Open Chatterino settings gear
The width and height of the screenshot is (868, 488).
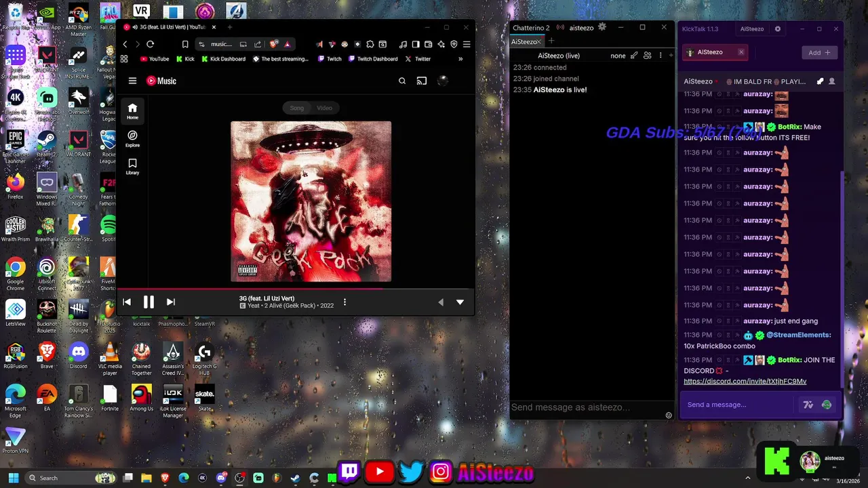602,27
